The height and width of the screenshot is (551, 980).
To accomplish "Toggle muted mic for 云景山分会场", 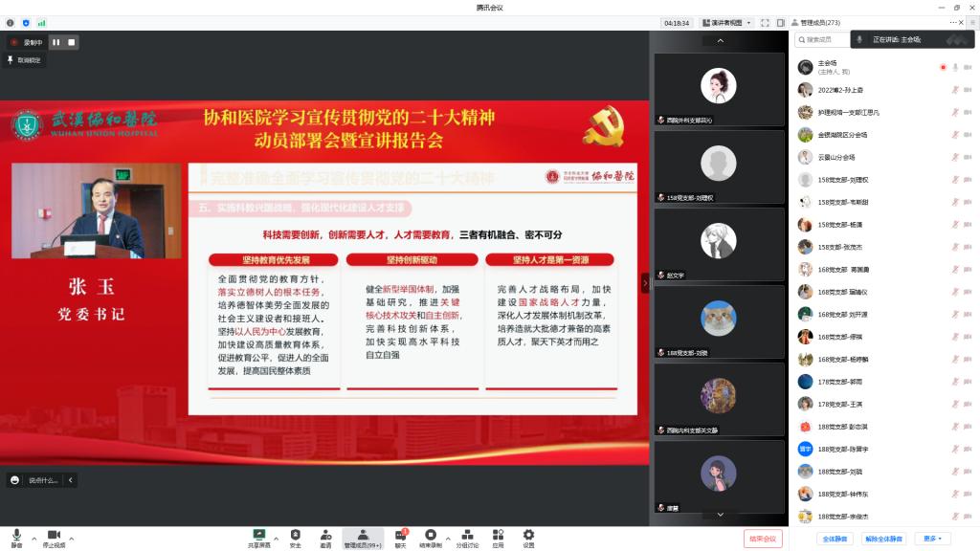I will 956,158.
